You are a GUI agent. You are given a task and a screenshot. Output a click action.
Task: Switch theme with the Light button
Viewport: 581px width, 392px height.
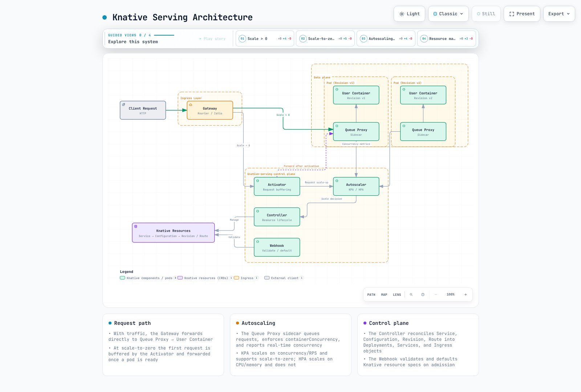[409, 14]
